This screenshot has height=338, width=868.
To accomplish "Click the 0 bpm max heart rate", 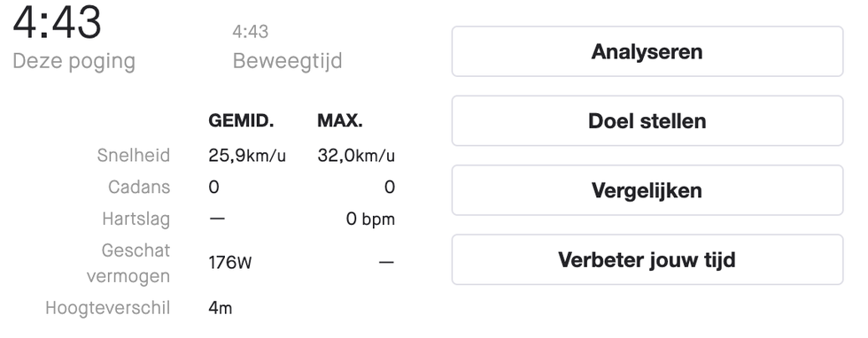I will point(370,219).
